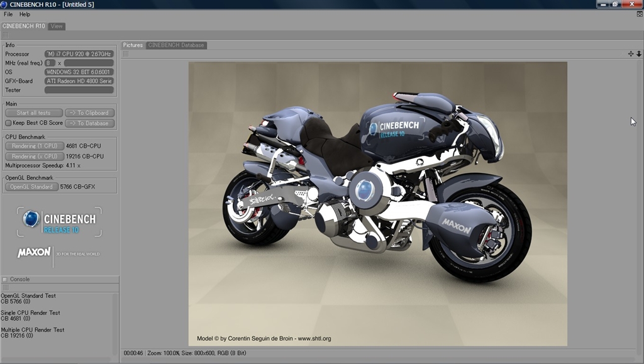
Task: Copy results with the To Clipboard button
Action: coord(89,113)
